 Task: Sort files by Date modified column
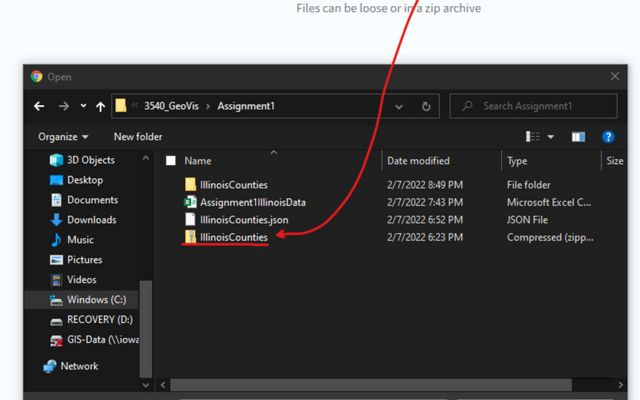418,161
